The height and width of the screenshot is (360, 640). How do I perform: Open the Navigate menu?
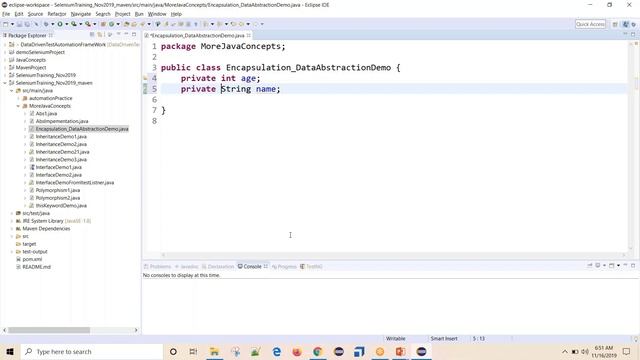point(81,14)
